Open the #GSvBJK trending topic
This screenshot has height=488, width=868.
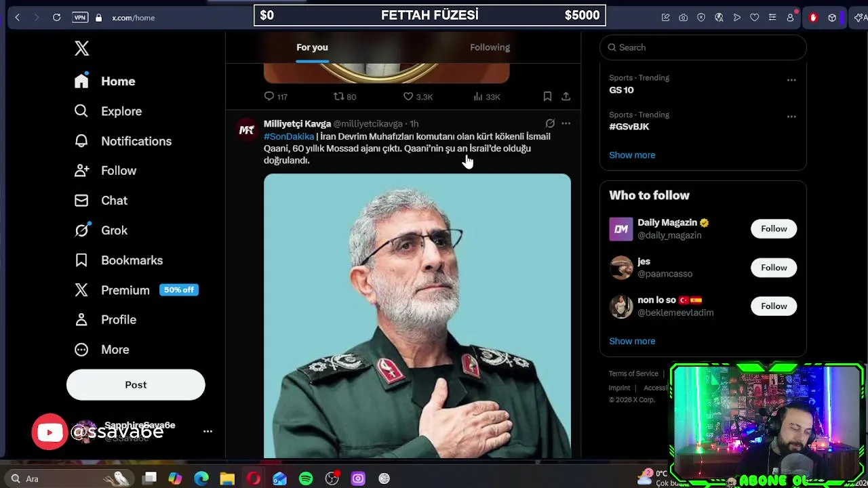tap(629, 127)
